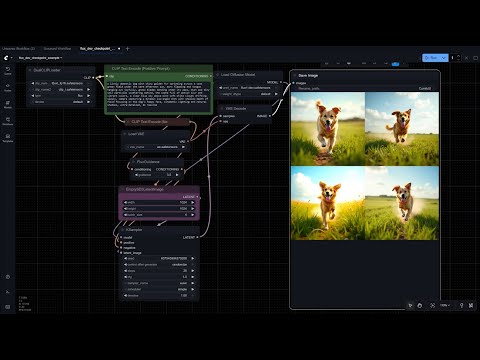Activate the hand pan mode icon
This screenshot has height=360, width=480.
point(420,305)
